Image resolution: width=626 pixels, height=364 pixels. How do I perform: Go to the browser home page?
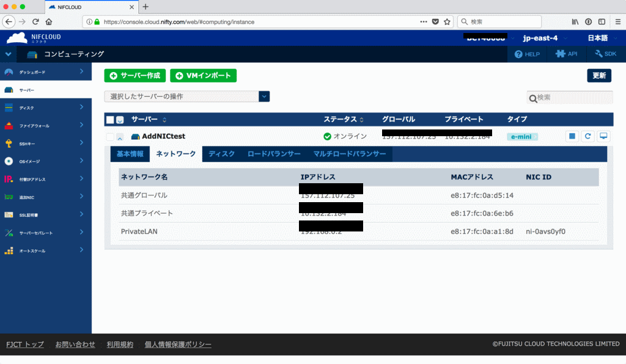(x=49, y=21)
